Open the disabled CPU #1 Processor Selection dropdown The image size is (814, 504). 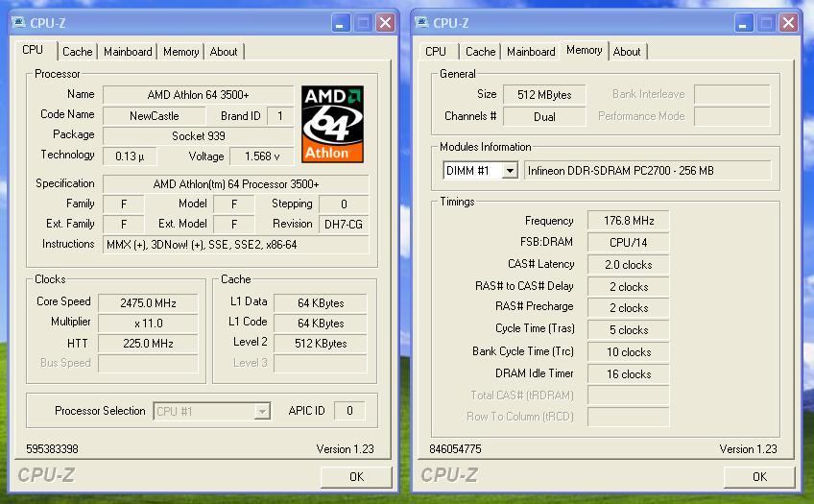pyautogui.click(x=212, y=411)
